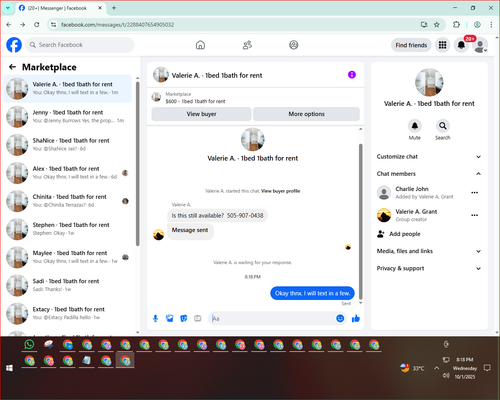Screen dimensions: 500x400
Task: Focus the Search Facebook field
Action: [80, 45]
